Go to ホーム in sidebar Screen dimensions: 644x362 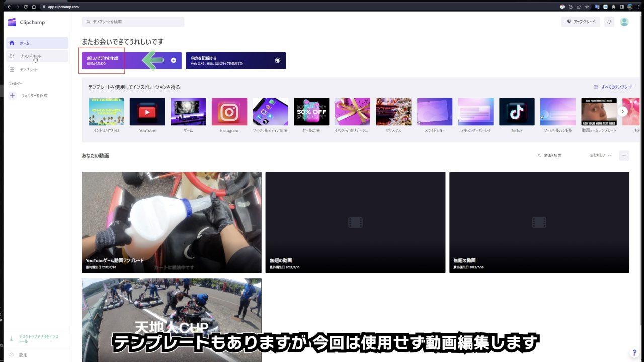[x=38, y=43]
